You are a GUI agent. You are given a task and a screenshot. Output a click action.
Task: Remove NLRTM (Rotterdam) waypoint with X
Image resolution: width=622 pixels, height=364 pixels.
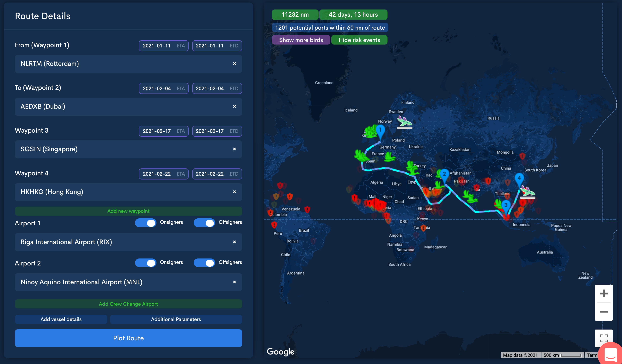tap(234, 64)
